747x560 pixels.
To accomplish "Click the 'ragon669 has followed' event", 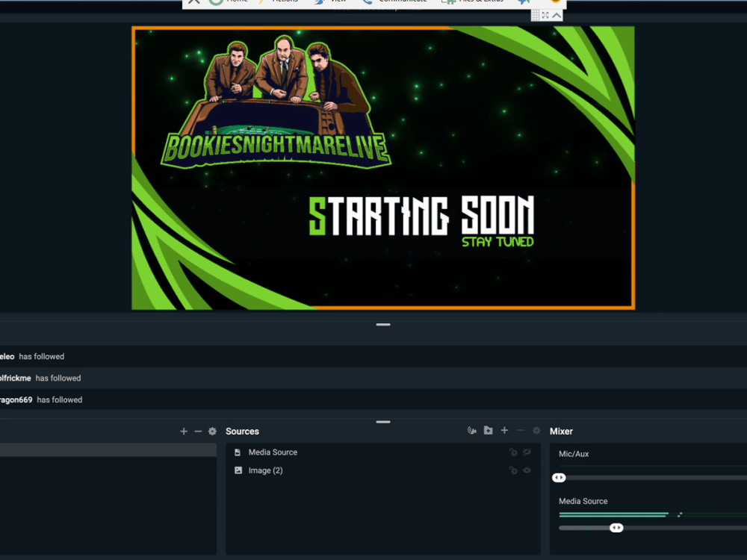I will click(41, 400).
